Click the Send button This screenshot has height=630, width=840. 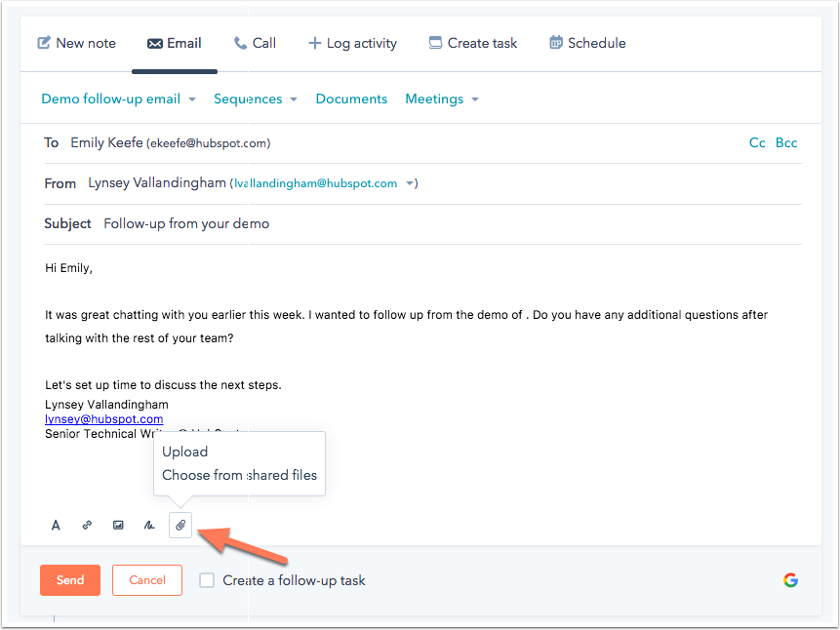point(70,580)
